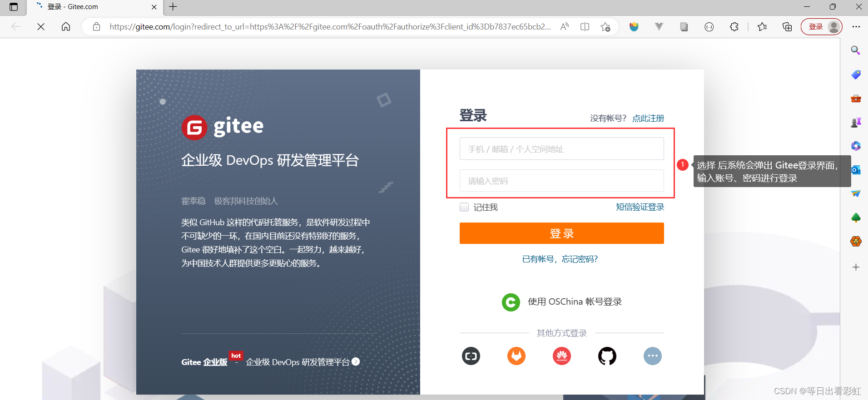This screenshot has height=400, width=868.
Task: Open sidebar shopping tag icon
Action: 856,74
